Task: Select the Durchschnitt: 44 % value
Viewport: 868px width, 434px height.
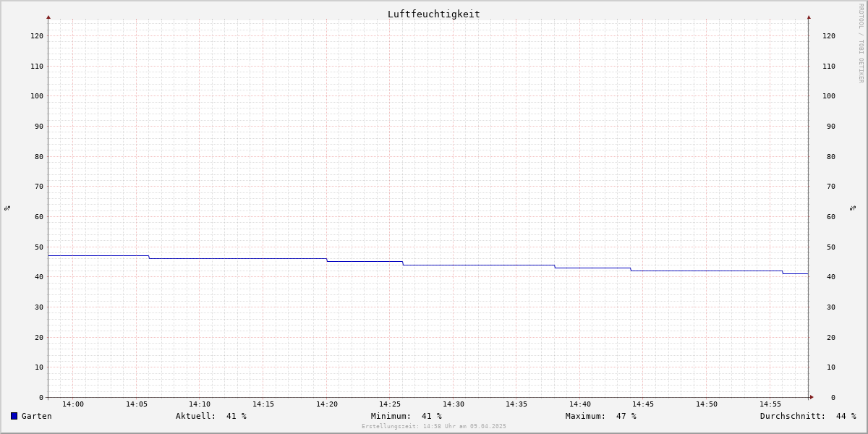Action: [808, 416]
